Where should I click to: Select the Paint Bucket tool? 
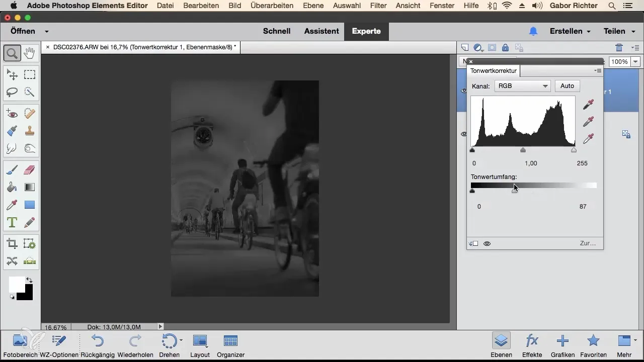pyautogui.click(x=12, y=188)
